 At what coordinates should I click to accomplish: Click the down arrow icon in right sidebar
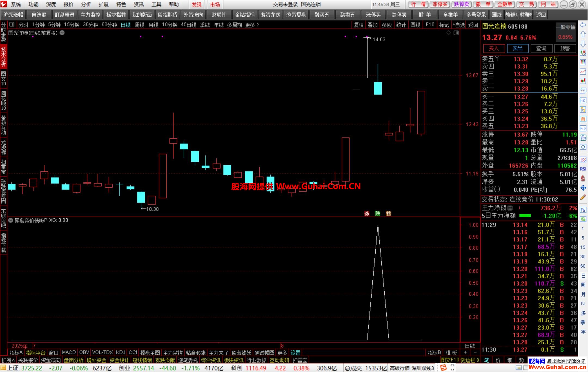click(583, 44)
